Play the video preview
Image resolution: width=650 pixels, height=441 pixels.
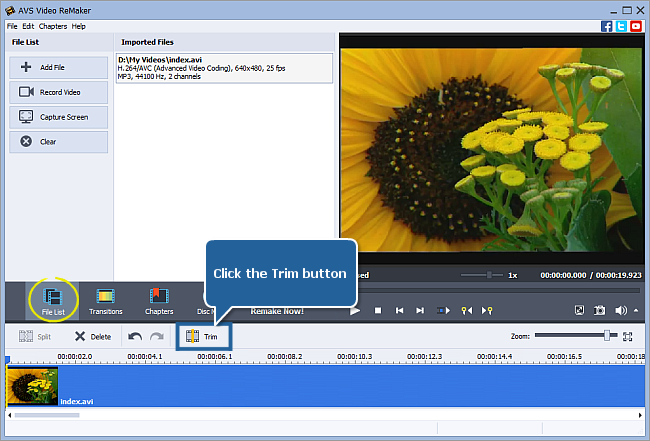(355, 310)
